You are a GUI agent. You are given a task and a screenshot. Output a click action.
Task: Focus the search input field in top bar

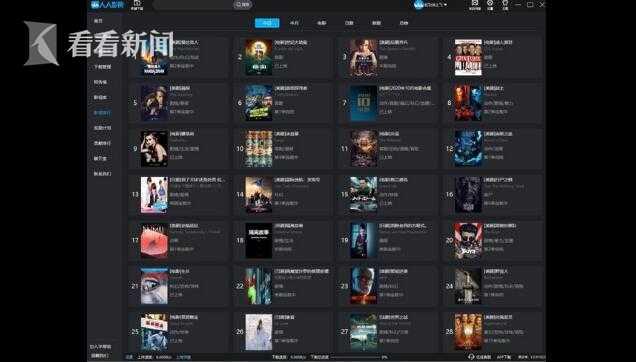click(194, 4)
